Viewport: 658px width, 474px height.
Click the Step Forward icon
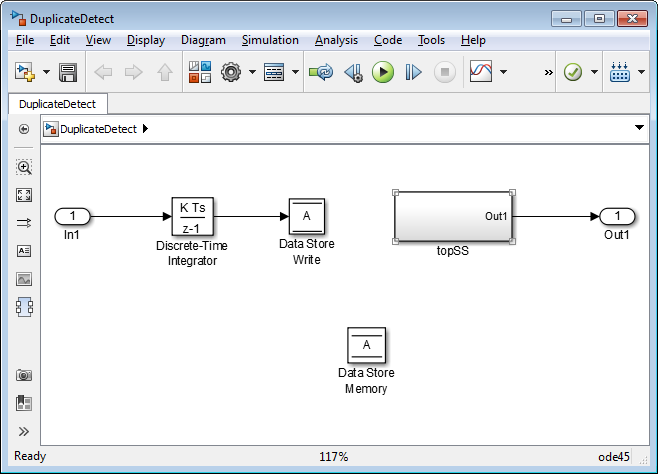(413, 72)
